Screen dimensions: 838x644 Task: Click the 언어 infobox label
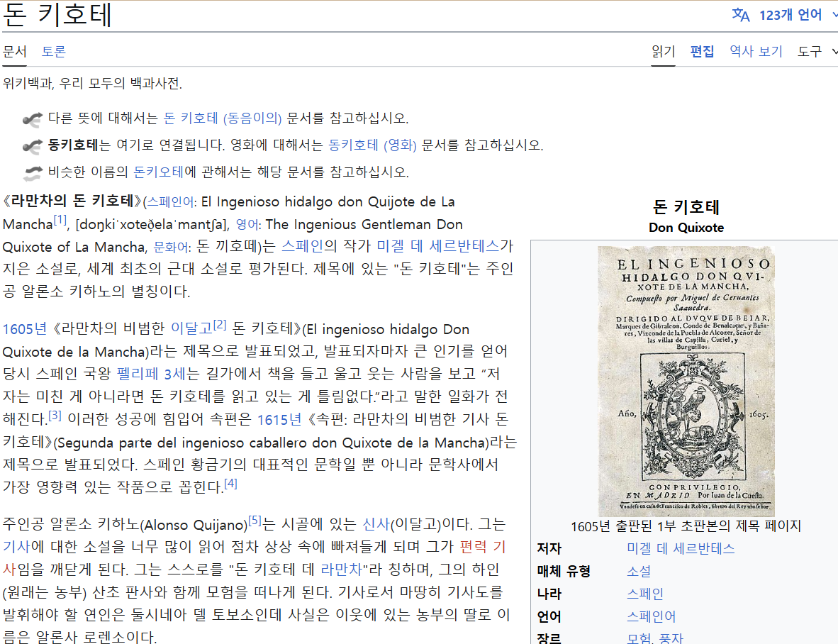click(x=549, y=617)
